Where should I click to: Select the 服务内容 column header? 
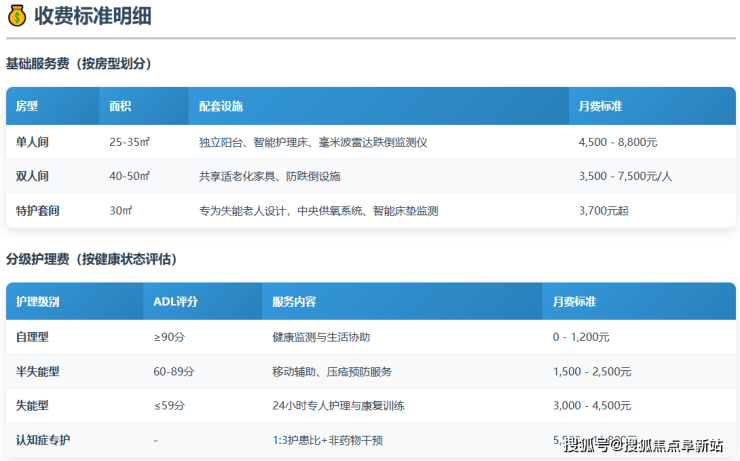[294, 301]
